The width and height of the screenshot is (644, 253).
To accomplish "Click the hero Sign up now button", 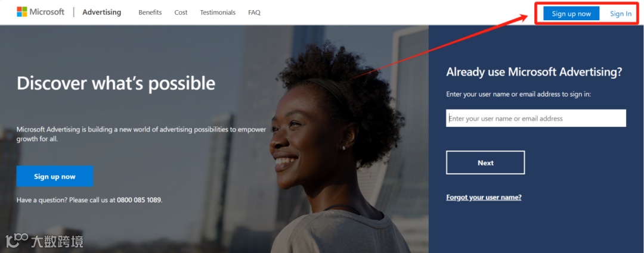I will click(55, 176).
